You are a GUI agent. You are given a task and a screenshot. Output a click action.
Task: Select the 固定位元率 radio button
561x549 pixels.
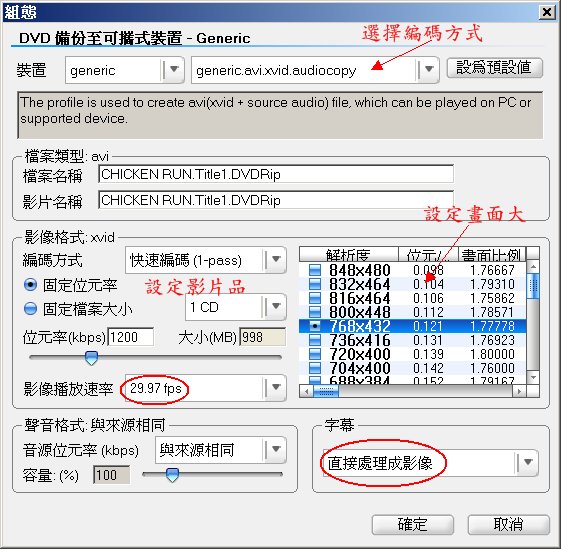tap(30, 285)
